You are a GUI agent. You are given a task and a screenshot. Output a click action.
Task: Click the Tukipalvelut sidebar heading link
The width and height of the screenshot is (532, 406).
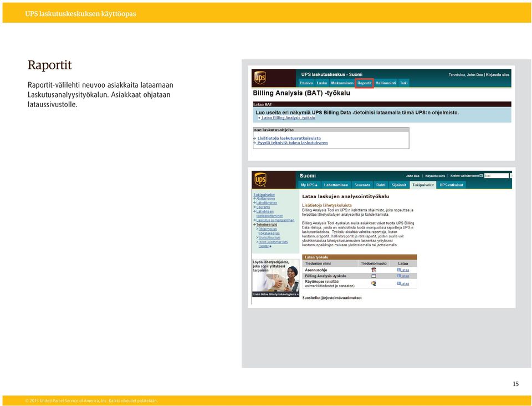click(x=264, y=195)
